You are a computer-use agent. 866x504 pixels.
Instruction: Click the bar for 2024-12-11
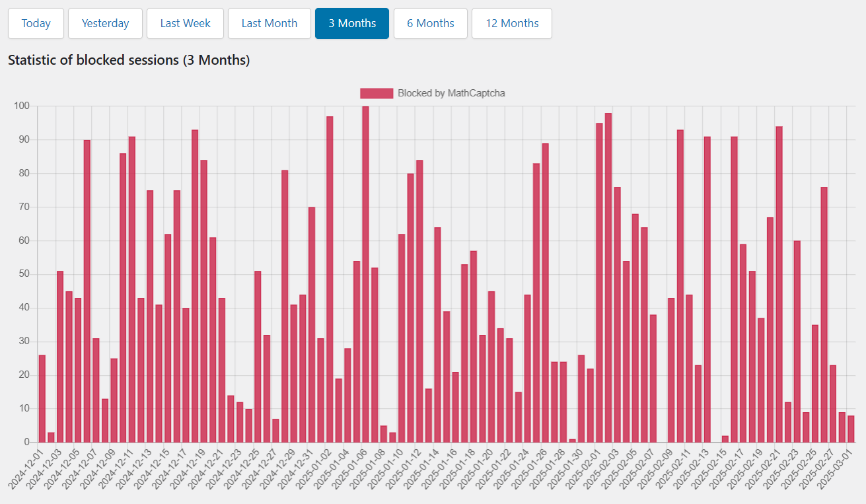pos(132,289)
